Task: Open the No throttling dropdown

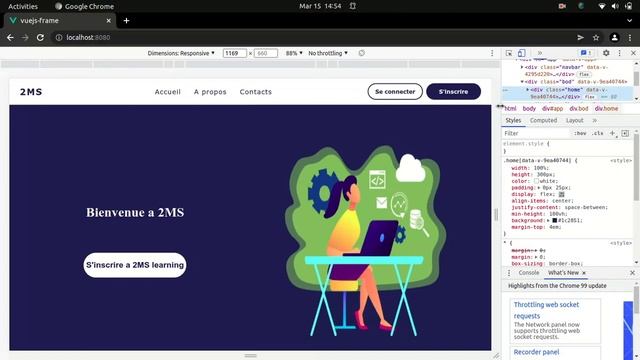Action: [328, 53]
